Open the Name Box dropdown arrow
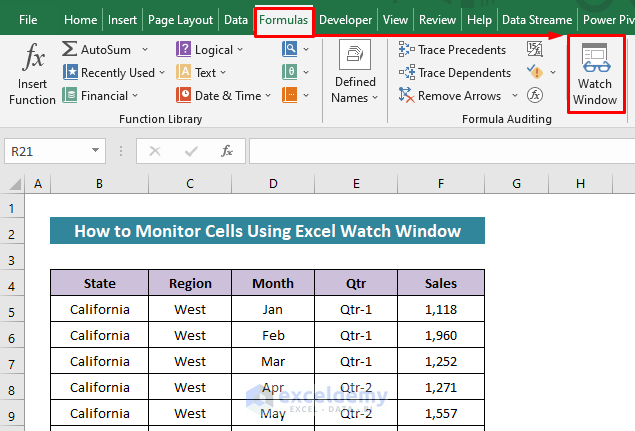 (96, 151)
